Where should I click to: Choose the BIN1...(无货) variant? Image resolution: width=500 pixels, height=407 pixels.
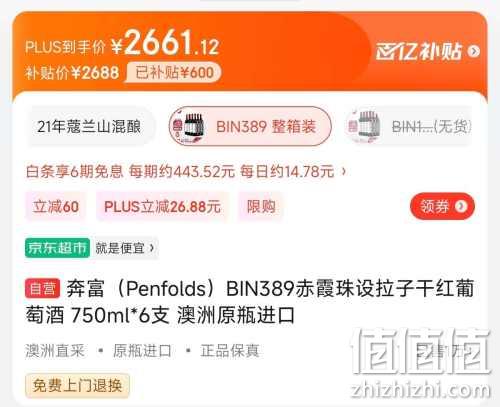[409, 126]
